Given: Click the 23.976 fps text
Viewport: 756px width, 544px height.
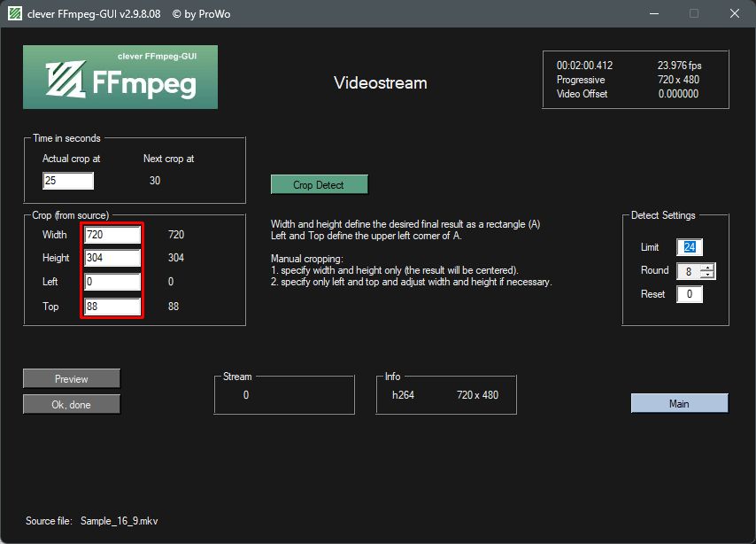Looking at the screenshot, I should point(679,66).
